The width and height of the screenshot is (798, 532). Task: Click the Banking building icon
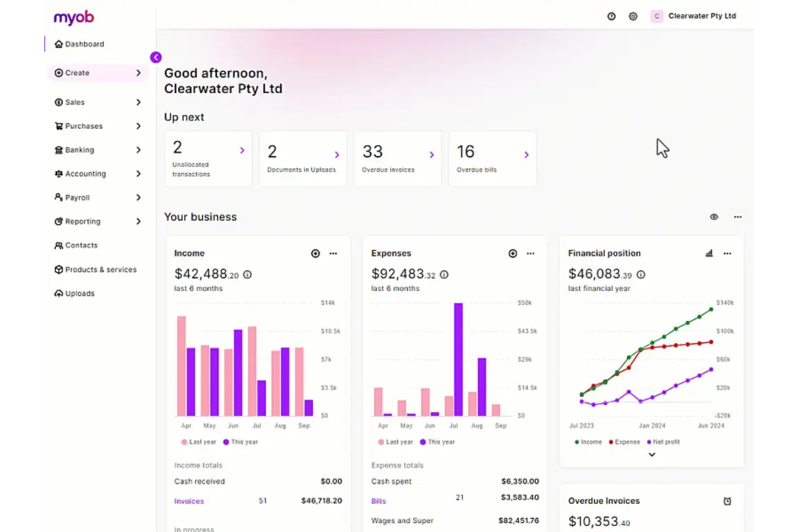pyautogui.click(x=59, y=150)
